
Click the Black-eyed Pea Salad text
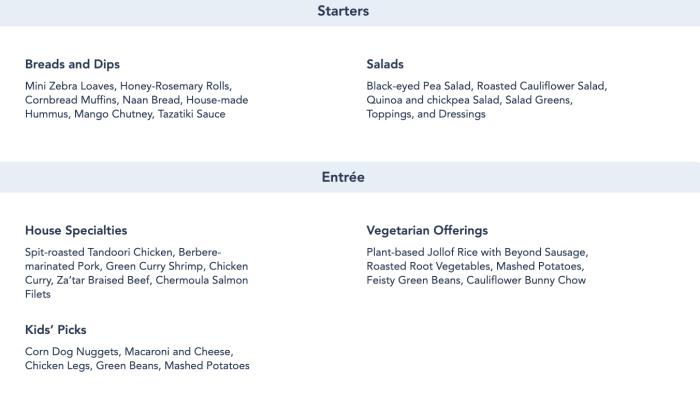click(x=418, y=86)
